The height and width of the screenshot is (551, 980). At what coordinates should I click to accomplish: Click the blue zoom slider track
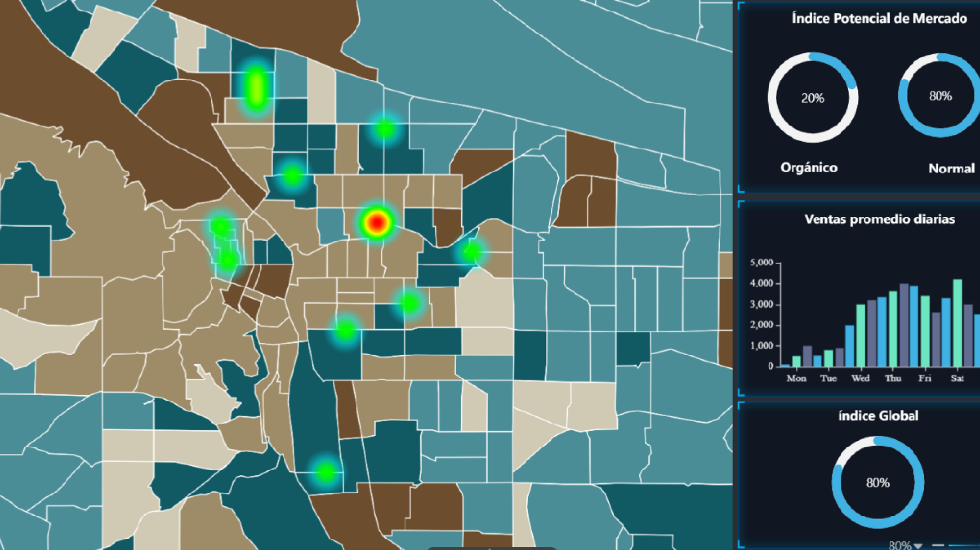coord(965,545)
